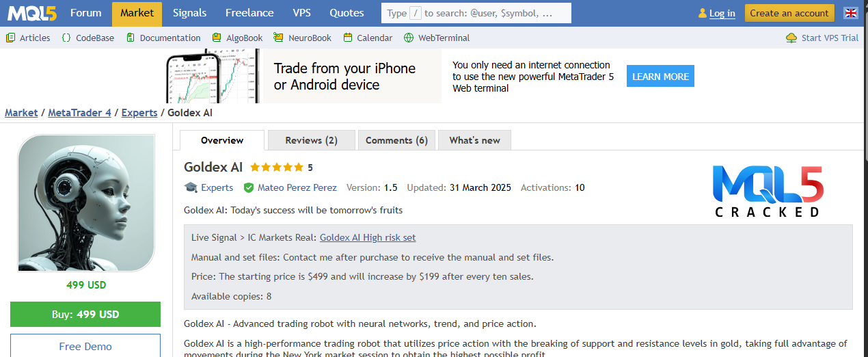Image resolution: width=868 pixels, height=357 pixels.
Task: Open the WebTerminal link
Action: (444, 38)
